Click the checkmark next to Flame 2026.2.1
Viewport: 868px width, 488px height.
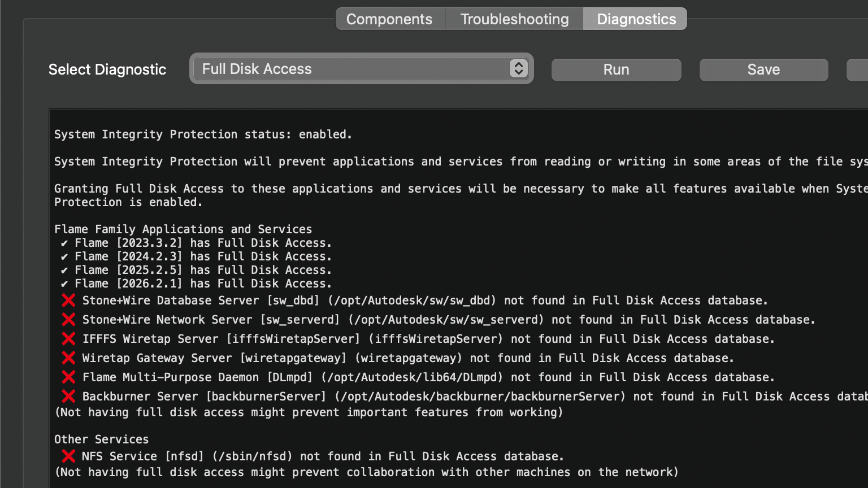pyautogui.click(x=64, y=284)
